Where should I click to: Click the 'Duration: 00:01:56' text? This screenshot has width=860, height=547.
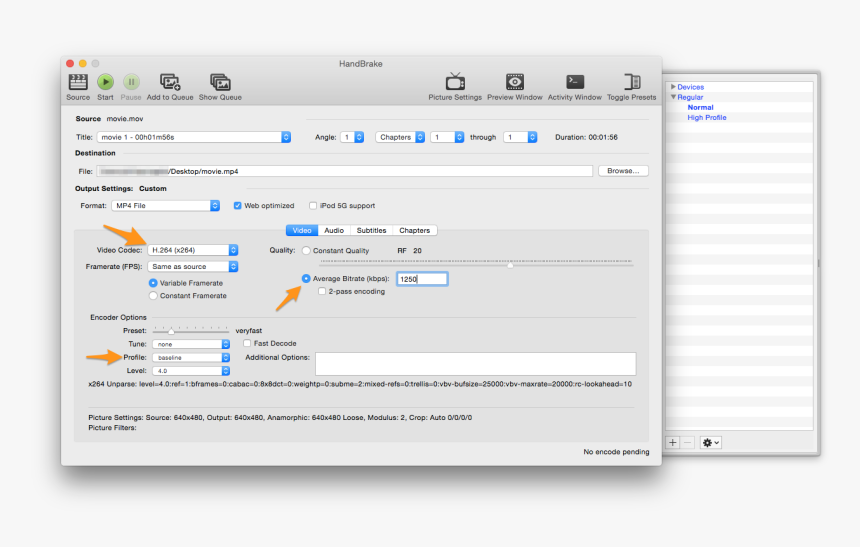click(586, 137)
